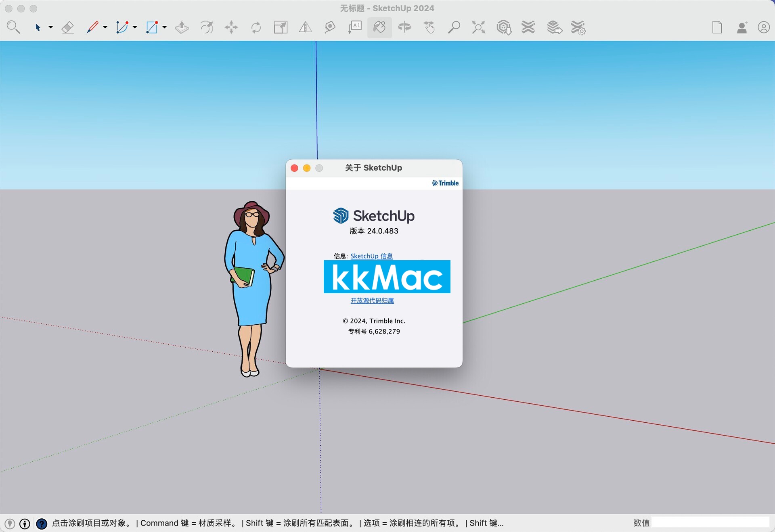The width and height of the screenshot is (775, 532).
Task: Pick the red Line pencil tool
Action: tap(92, 27)
